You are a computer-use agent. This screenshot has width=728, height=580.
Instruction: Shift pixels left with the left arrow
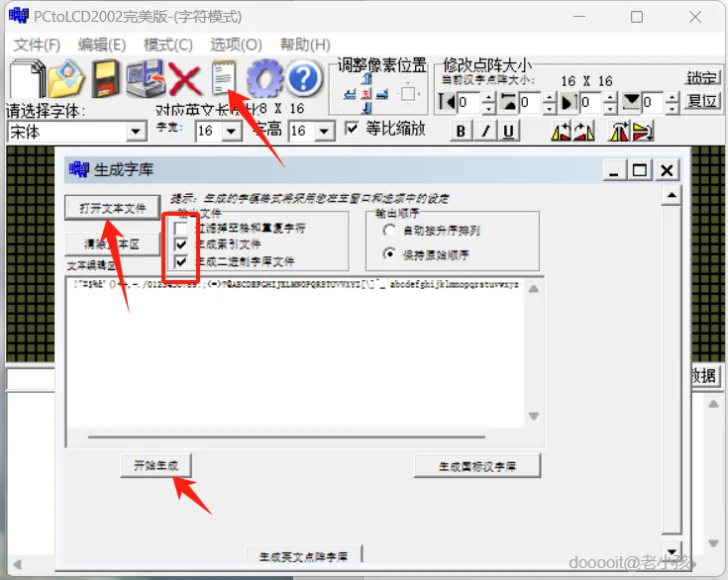350,95
